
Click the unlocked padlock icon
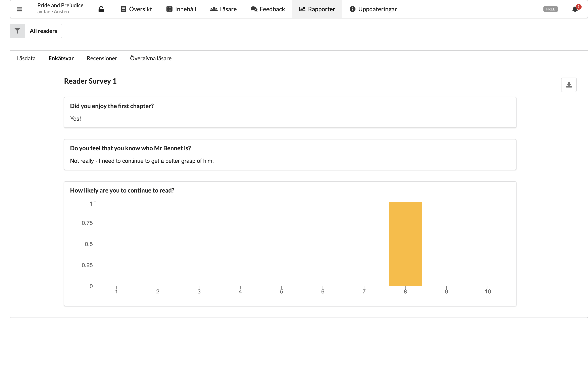pyautogui.click(x=101, y=9)
